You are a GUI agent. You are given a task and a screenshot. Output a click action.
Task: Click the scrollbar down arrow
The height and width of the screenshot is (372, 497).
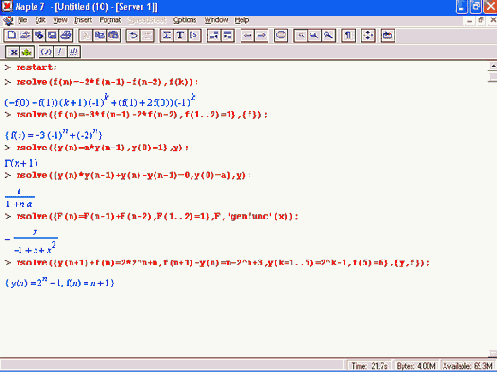(x=493, y=353)
